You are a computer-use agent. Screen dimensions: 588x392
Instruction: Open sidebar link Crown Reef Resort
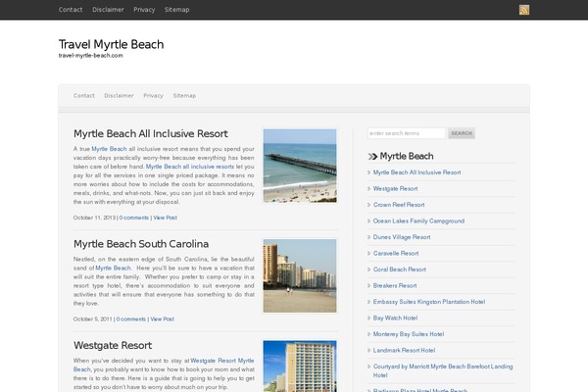coord(399,205)
